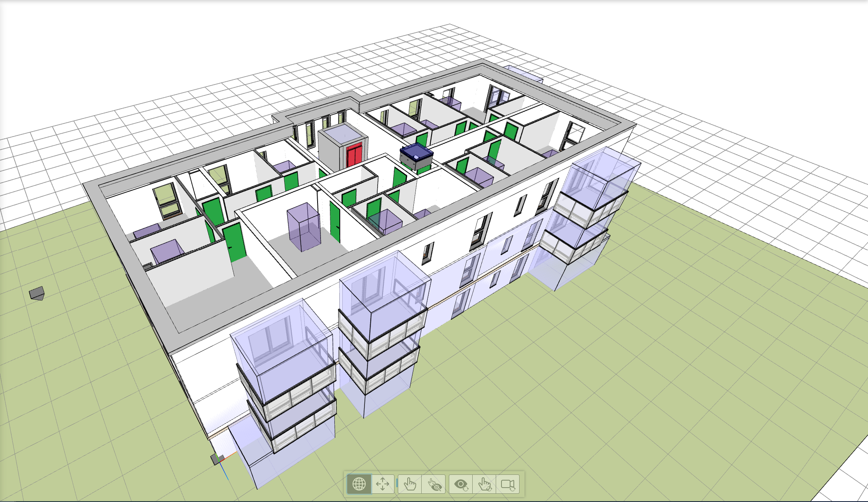The width and height of the screenshot is (868, 502).
Task: Click the gray cube on the lawn
Action: click(37, 293)
